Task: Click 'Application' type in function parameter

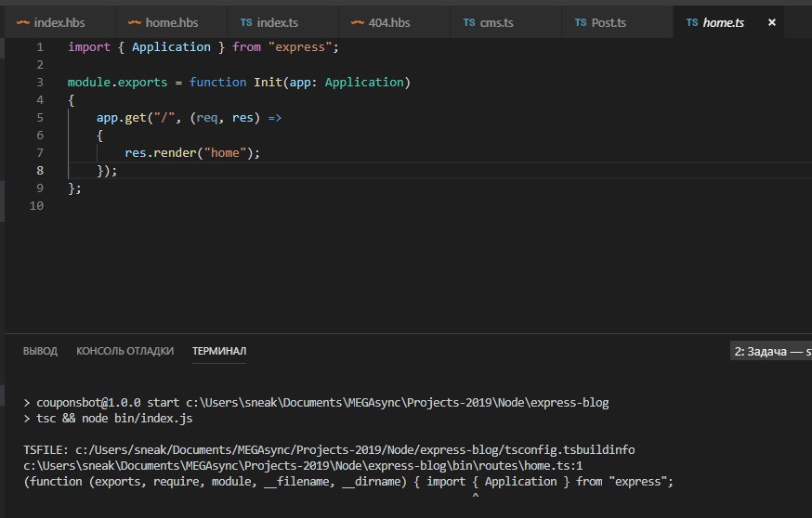Action: [x=364, y=83]
